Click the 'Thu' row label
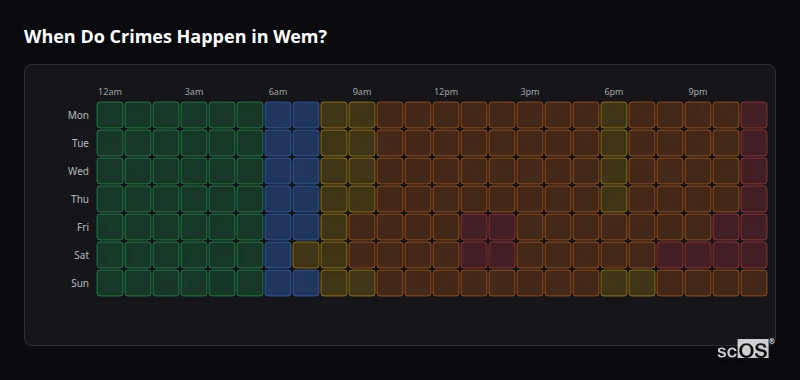The width and height of the screenshot is (800, 380). 80,199
